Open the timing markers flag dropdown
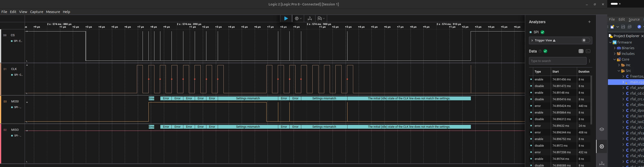 click(321, 18)
